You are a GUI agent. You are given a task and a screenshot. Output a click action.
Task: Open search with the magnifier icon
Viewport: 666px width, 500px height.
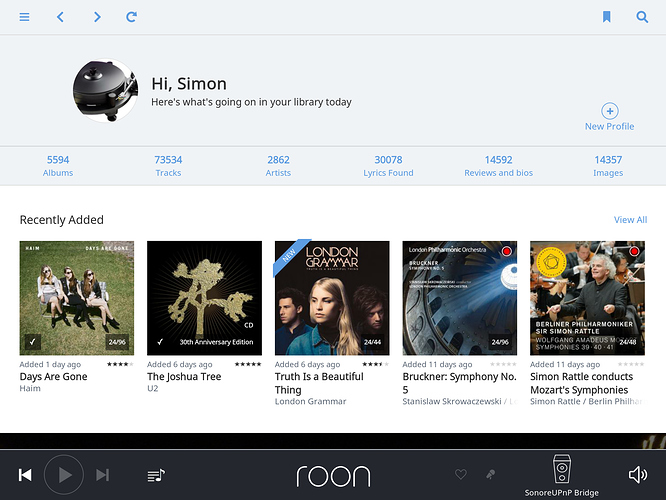642,17
